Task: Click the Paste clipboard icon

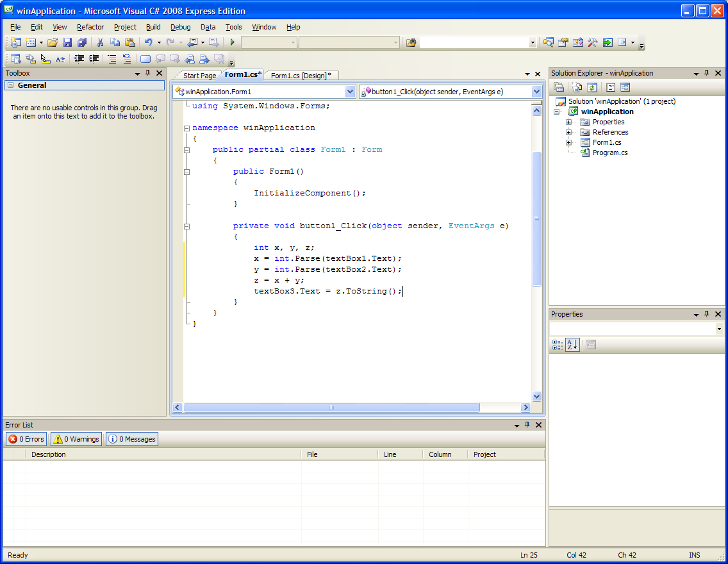Action: point(130,43)
